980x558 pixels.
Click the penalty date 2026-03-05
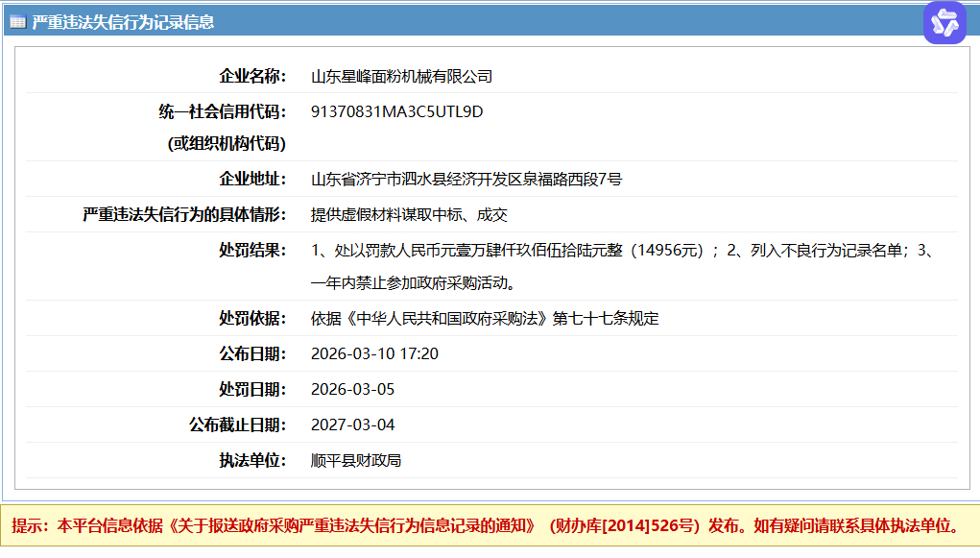coord(352,389)
